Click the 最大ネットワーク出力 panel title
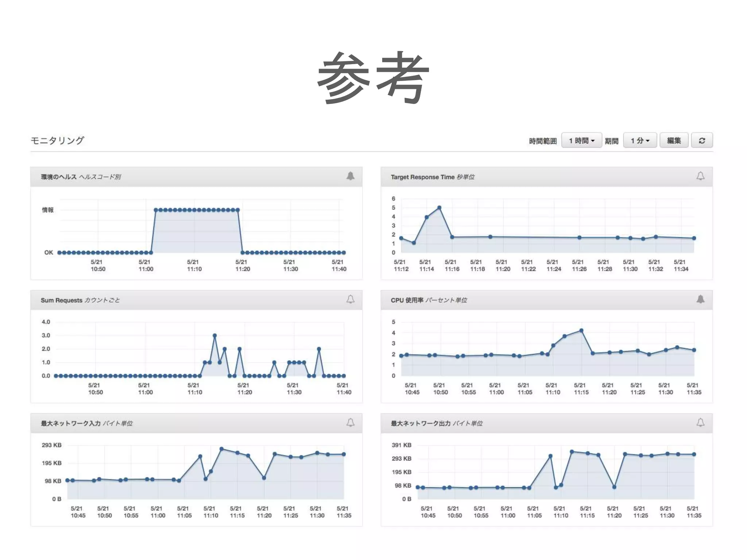Image resolution: width=747 pixels, height=560 pixels. tap(421, 424)
